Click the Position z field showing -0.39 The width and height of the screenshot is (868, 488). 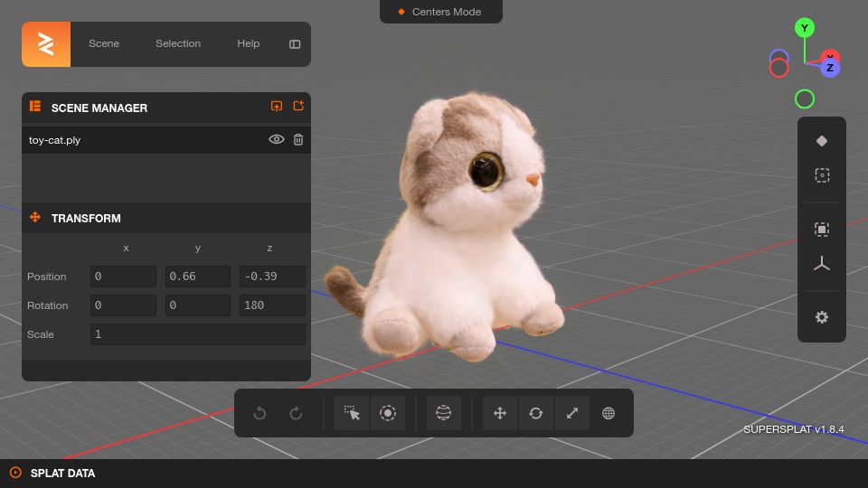[272, 277]
